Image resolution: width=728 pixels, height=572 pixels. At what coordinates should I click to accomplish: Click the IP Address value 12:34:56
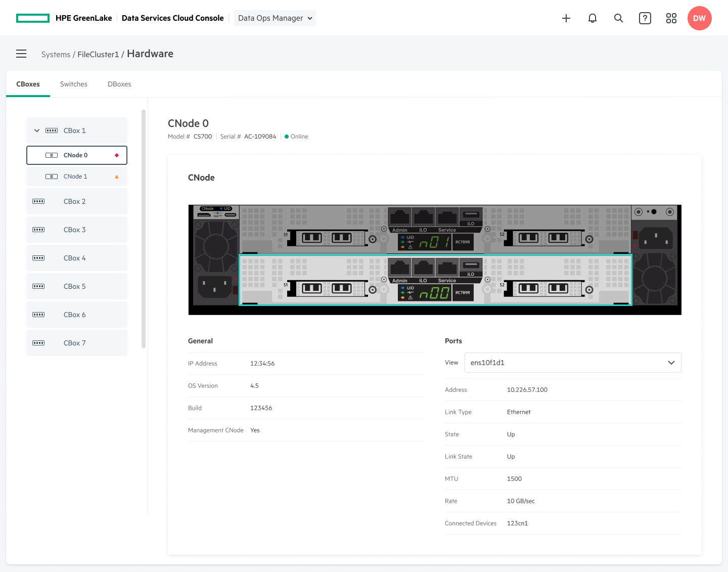[x=262, y=364]
